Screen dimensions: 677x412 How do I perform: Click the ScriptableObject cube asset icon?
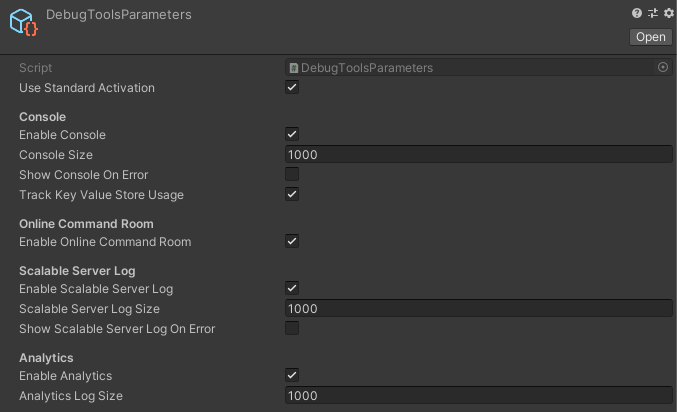tap(23, 22)
